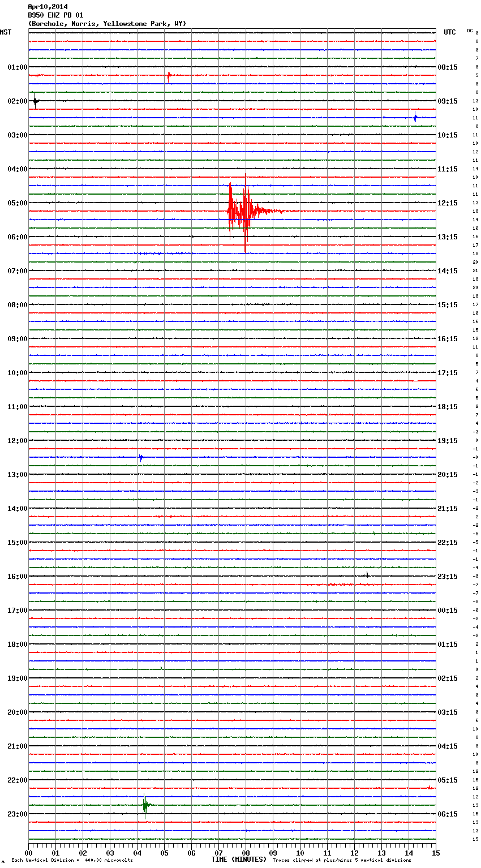Click the "14:15" UTC time label
The width and height of the screenshot is (481, 868).
point(448,271)
